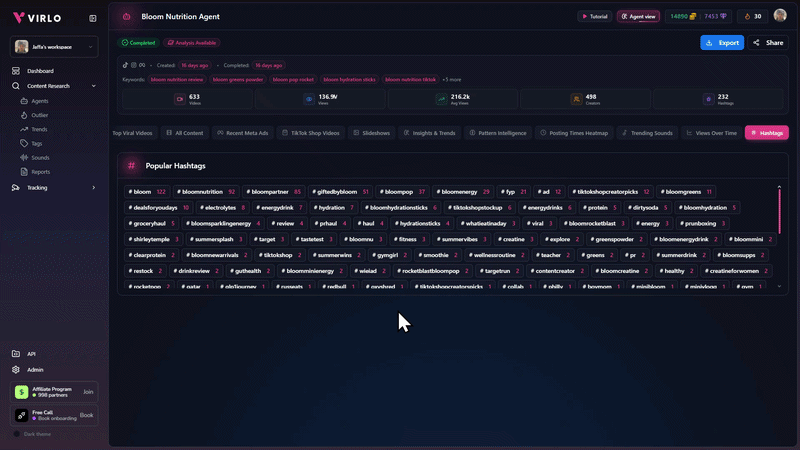Select the bloom greens powder keyword
This screenshot has width=800, height=450.
point(238,80)
